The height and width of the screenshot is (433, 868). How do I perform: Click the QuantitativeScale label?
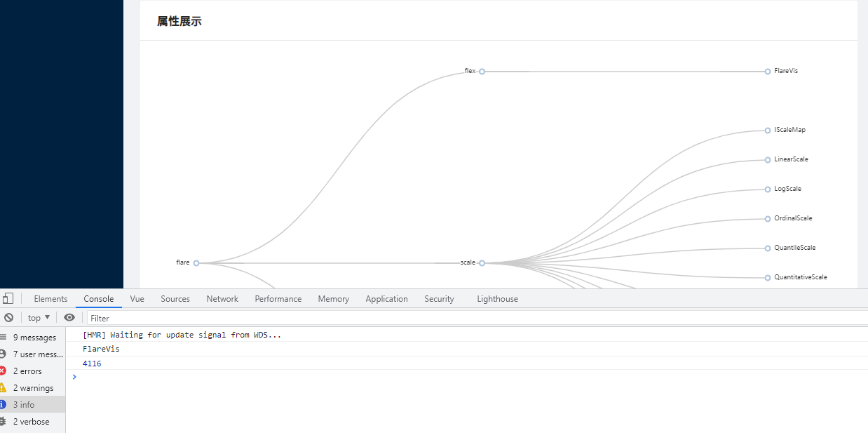tap(801, 277)
